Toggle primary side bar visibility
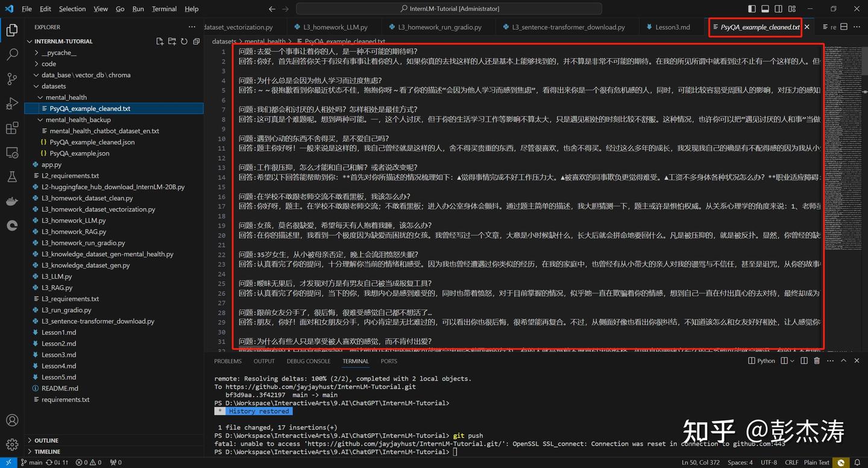 (x=752, y=9)
